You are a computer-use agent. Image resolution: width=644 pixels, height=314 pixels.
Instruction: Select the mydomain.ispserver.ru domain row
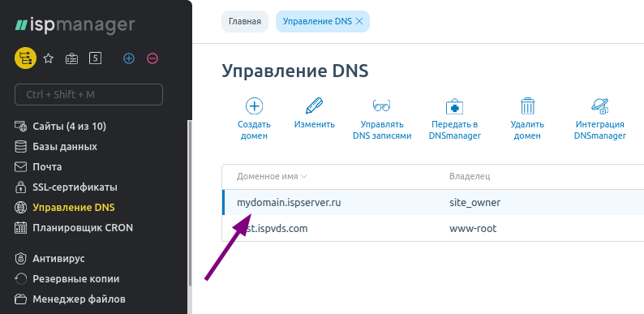433,202
